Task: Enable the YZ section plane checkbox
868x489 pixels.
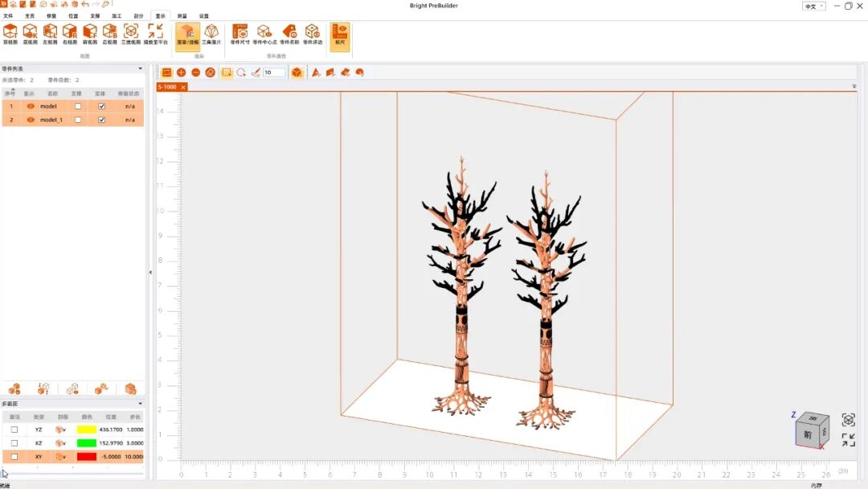Action: [x=14, y=429]
